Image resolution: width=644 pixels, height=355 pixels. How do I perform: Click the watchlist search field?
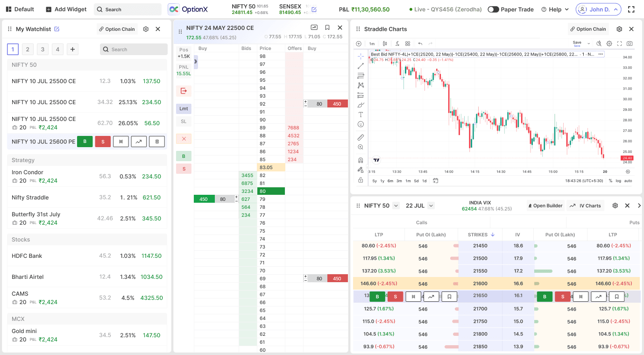134,50
